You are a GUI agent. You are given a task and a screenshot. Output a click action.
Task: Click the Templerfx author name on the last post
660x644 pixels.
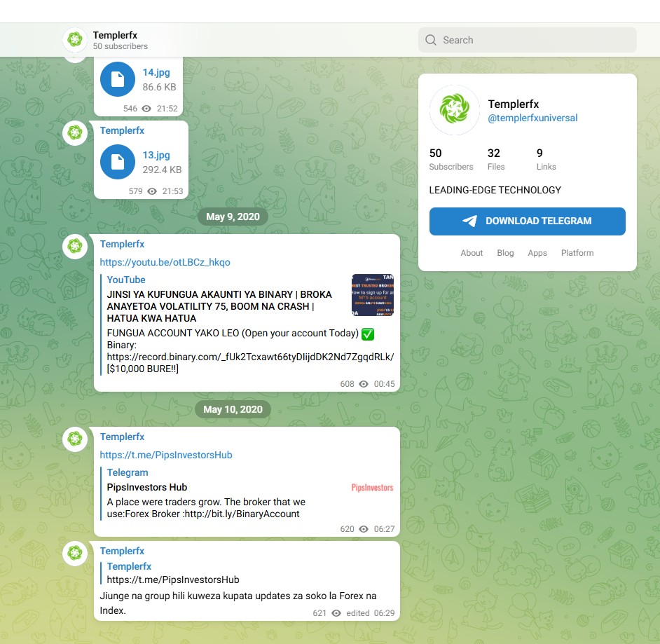(x=122, y=551)
